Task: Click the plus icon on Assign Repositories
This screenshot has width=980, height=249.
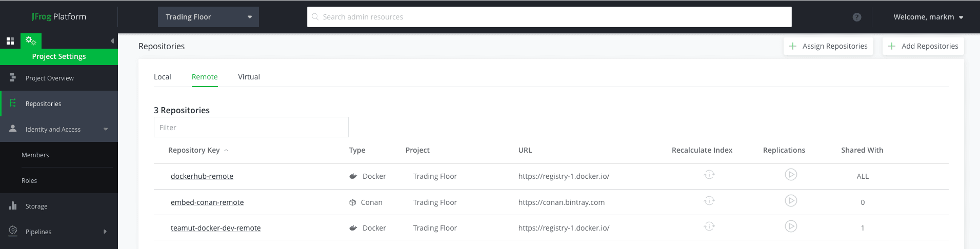Action: coord(793,46)
